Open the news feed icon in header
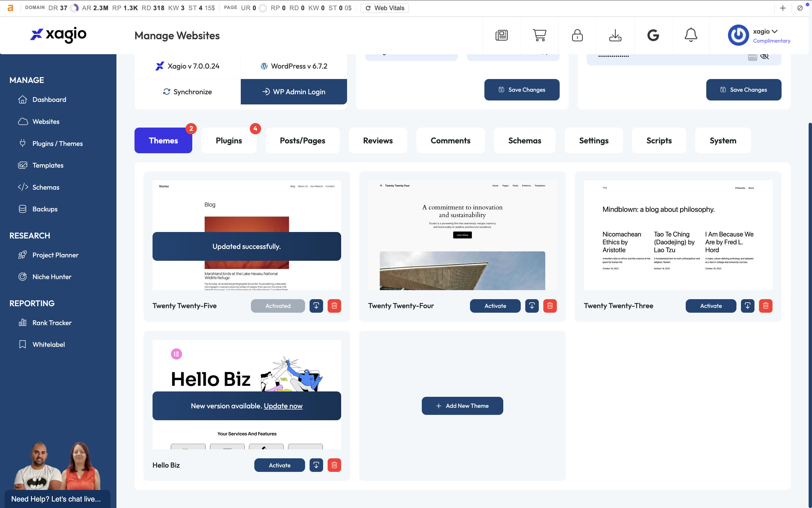This screenshot has width=812, height=508. 501,35
